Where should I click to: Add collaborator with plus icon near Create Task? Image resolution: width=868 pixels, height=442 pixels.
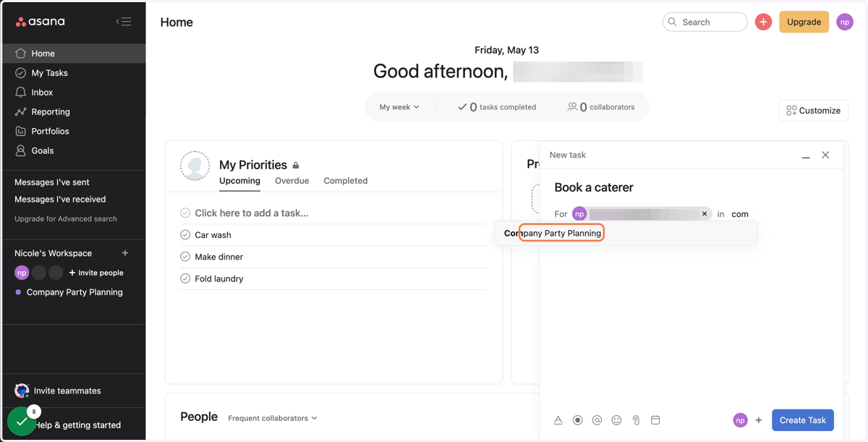tap(759, 420)
